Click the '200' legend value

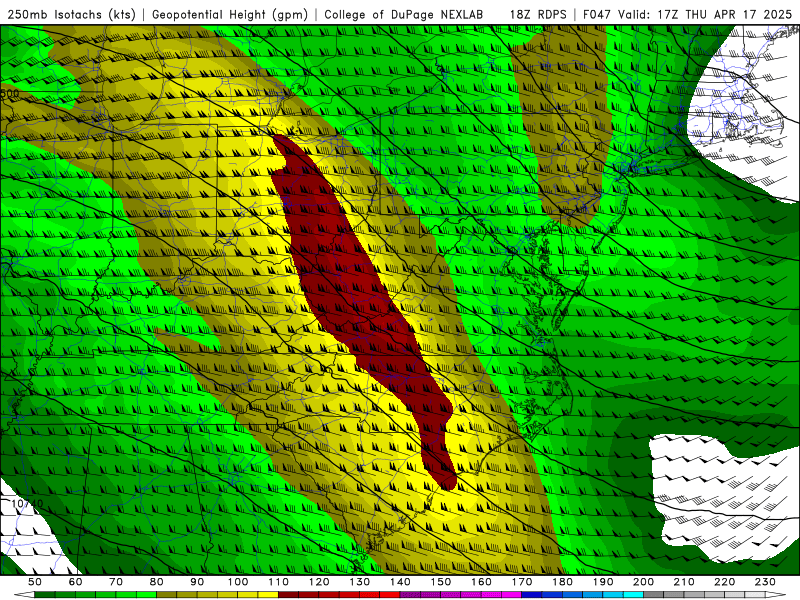[x=643, y=582]
